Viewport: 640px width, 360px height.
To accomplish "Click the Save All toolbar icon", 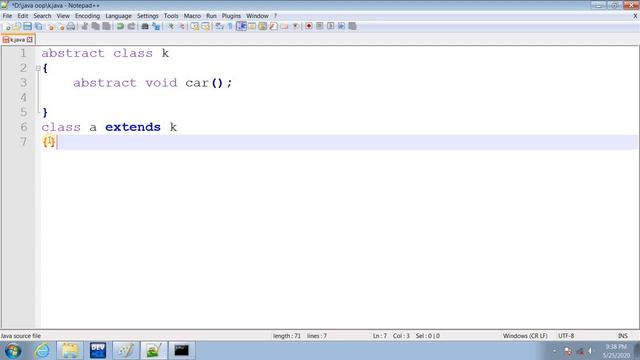I will [39, 27].
